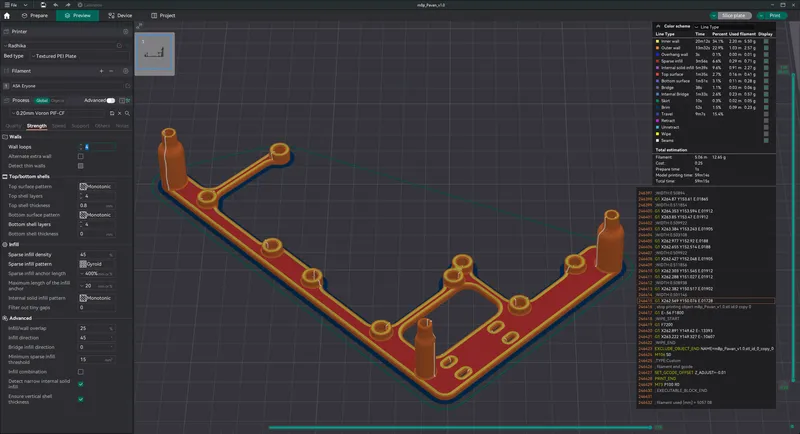Click the Slice plate button

733,16
